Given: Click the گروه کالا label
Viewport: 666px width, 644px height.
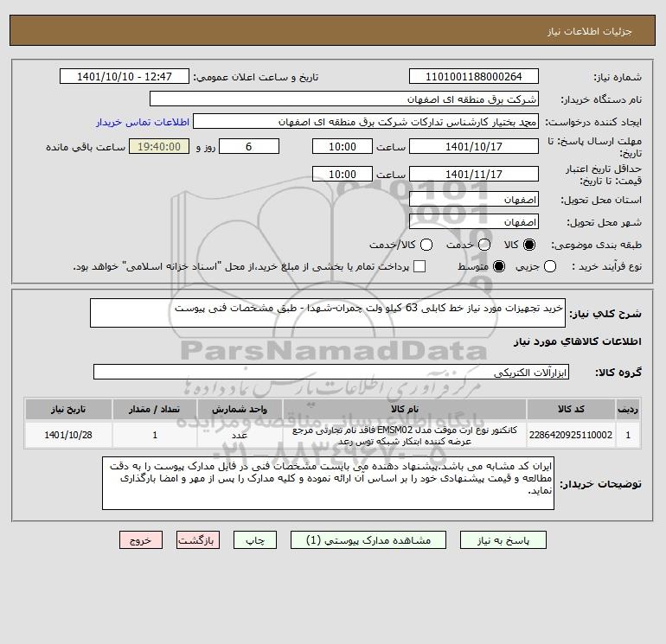Looking at the screenshot, I should [x=618, y=373].
